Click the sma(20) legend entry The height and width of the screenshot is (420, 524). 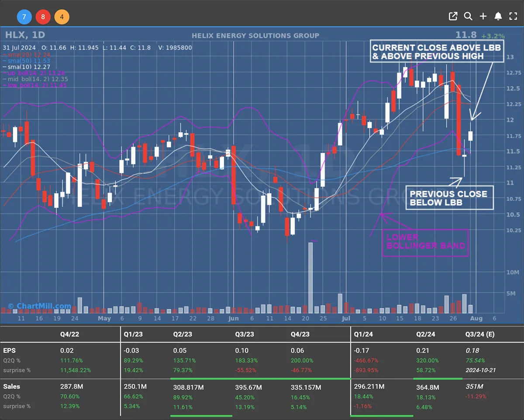coord(26,55)
